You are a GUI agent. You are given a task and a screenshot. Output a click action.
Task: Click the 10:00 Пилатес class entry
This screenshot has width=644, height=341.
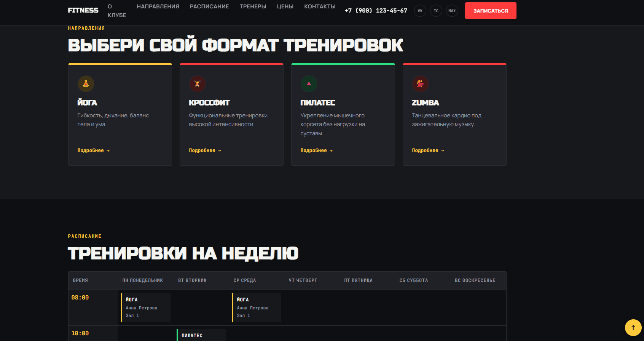tap(201, 335)
